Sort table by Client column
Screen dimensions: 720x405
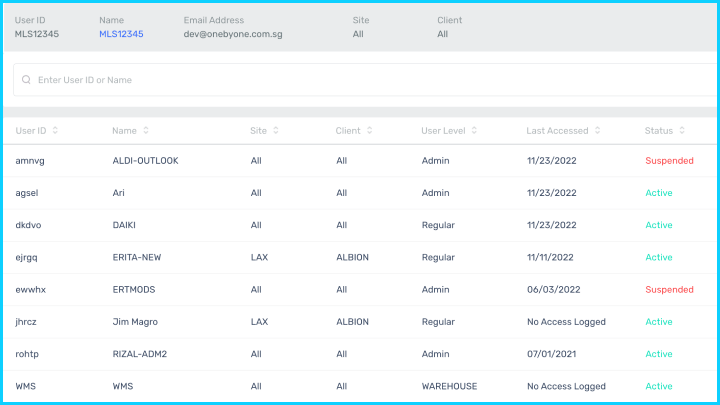pos(369,131)
